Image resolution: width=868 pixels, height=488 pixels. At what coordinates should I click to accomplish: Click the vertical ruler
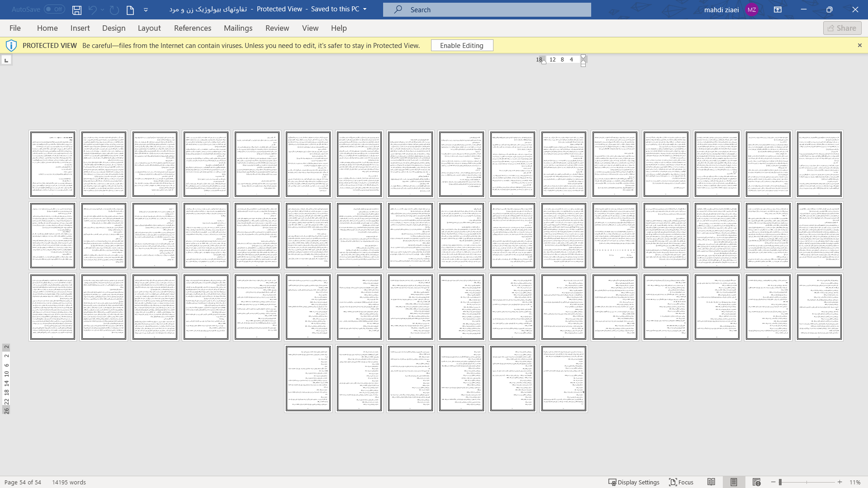[6, 379]
